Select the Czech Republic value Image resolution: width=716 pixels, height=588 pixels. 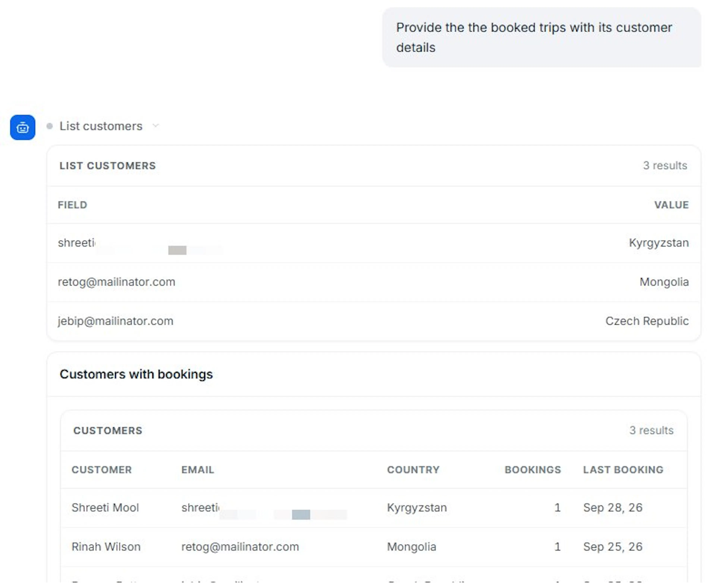tap(647, 321)
